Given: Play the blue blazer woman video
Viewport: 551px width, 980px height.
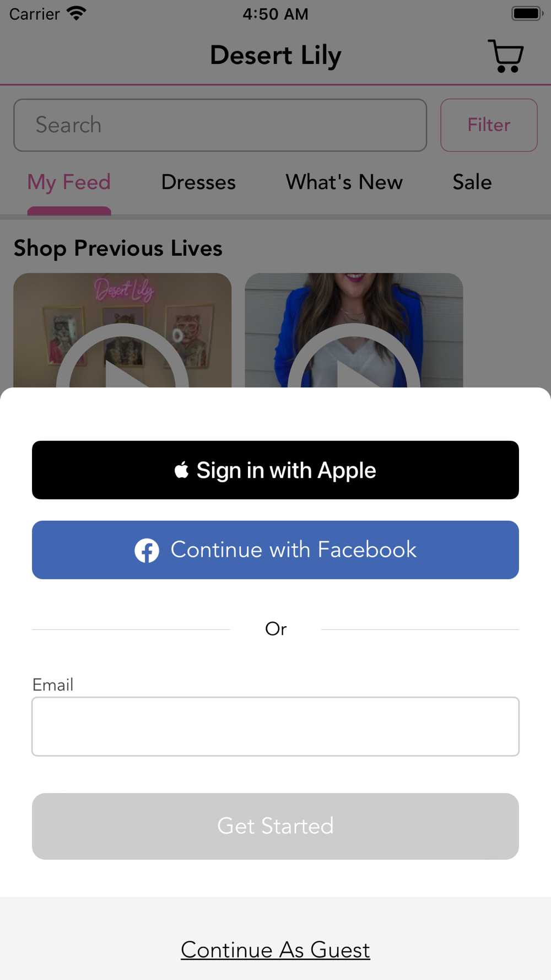Looking at the screenshot, I should point(354,330).
